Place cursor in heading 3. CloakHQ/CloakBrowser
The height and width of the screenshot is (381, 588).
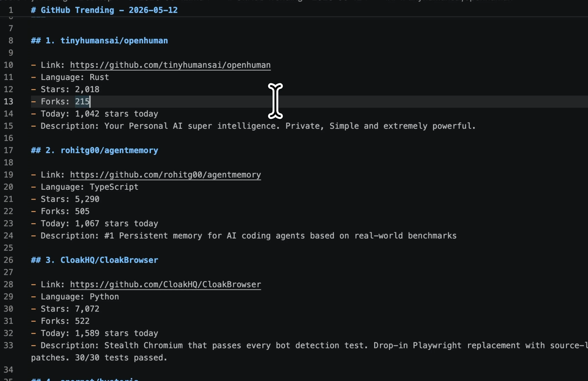(94, 260)
